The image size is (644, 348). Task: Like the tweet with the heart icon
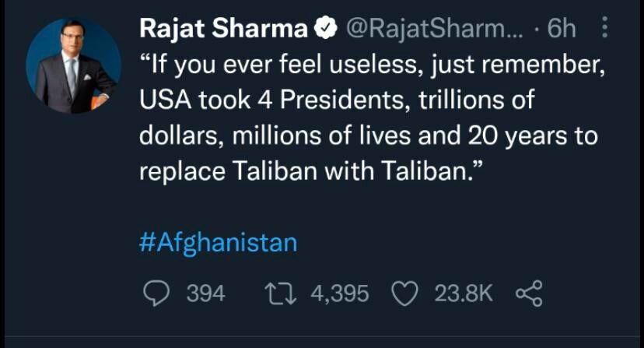[405, 294]
